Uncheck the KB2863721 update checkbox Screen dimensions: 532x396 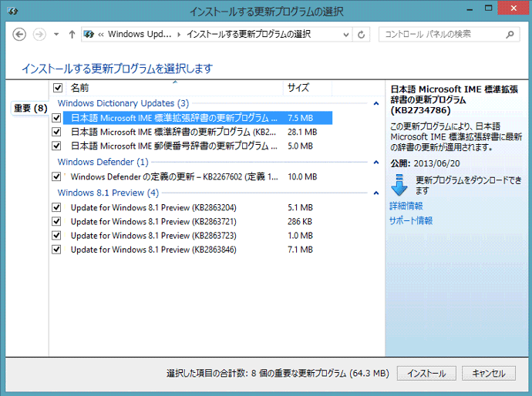tap(56, 221)
